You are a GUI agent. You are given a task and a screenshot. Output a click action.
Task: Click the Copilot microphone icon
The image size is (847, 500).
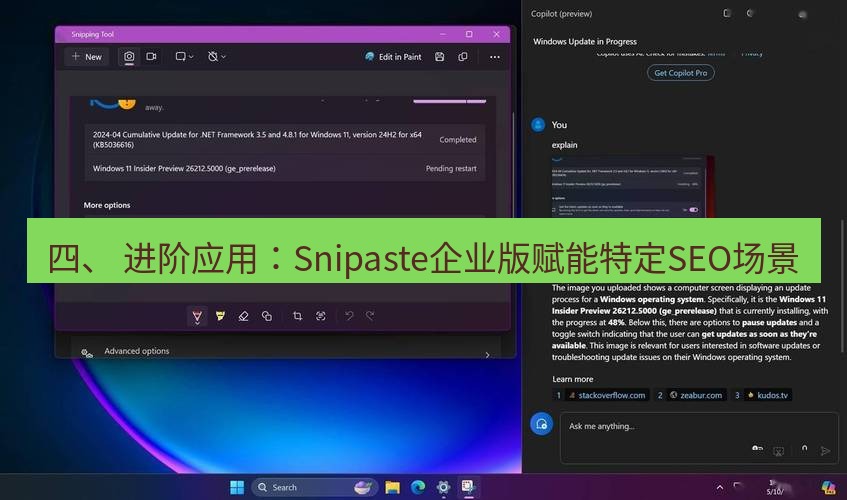[804, 449]
